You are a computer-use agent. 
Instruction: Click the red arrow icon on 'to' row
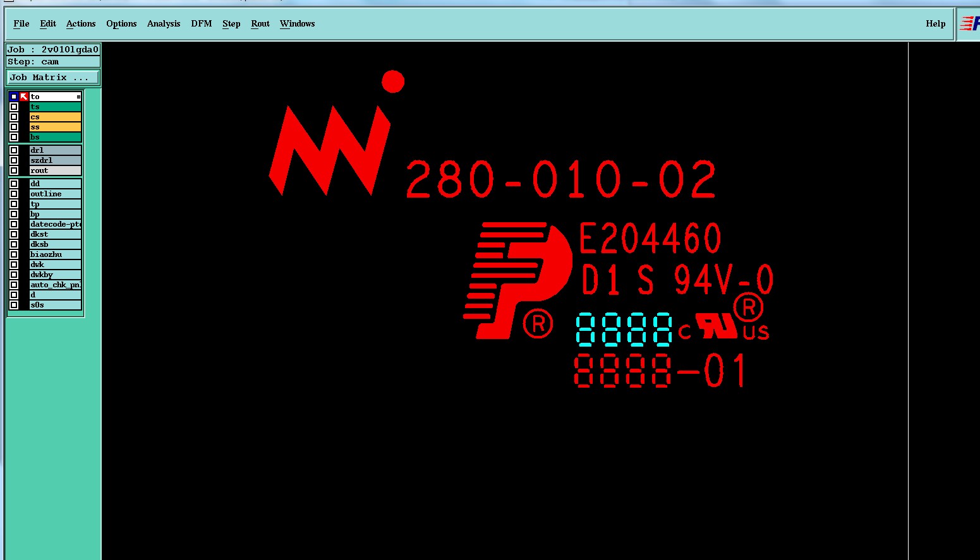pyautogui.click(x=24, y=97)
